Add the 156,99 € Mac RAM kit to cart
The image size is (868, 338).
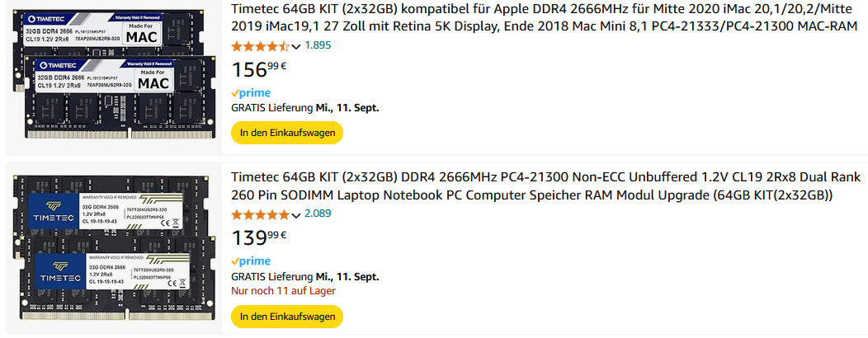tap(286, 133)
